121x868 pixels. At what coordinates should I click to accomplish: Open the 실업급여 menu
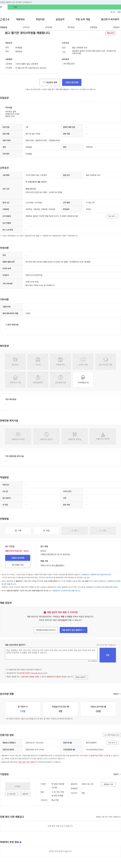coord(60,19)
